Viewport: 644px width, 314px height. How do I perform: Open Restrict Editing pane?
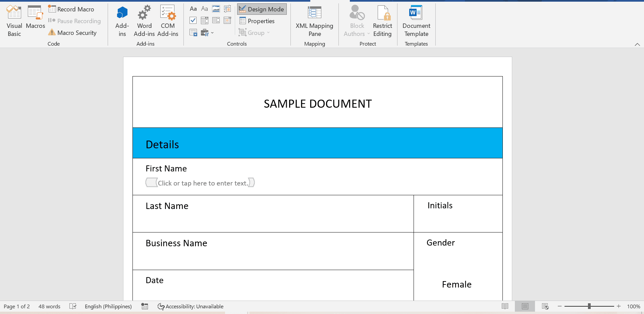pyautogui.click(x=382, y=21)
